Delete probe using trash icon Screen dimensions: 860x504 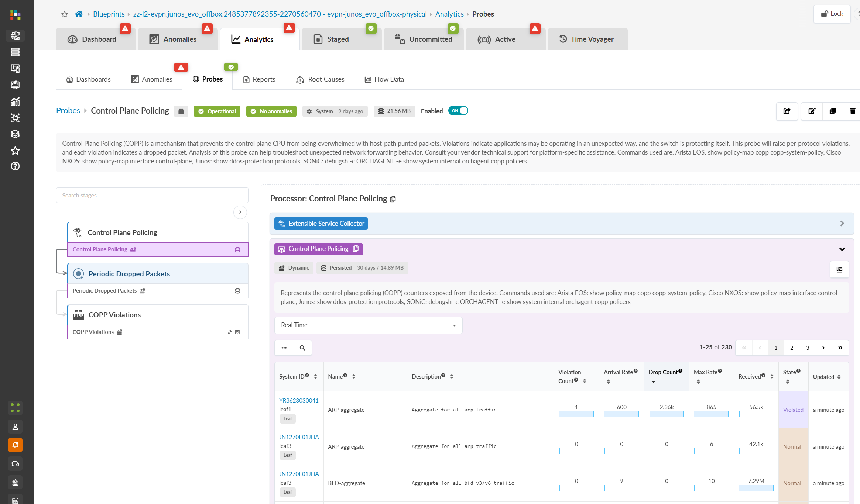(852, 111)
